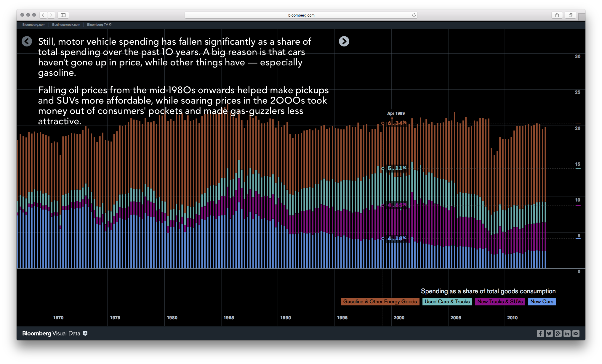Click the Google+ share icon
This screenshot has height=364, width=602.
click(558, 334)
